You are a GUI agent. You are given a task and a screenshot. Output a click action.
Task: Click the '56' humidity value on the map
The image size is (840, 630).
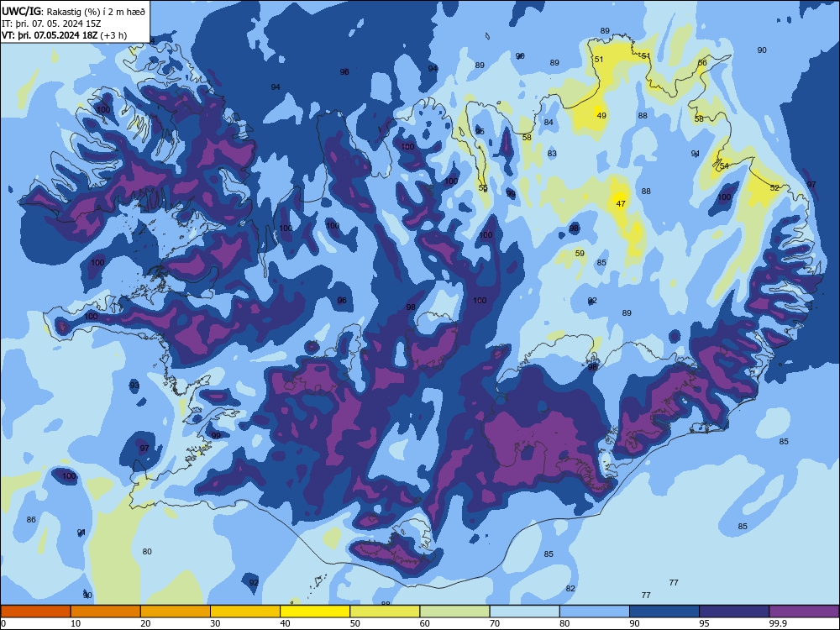point(702,63)
